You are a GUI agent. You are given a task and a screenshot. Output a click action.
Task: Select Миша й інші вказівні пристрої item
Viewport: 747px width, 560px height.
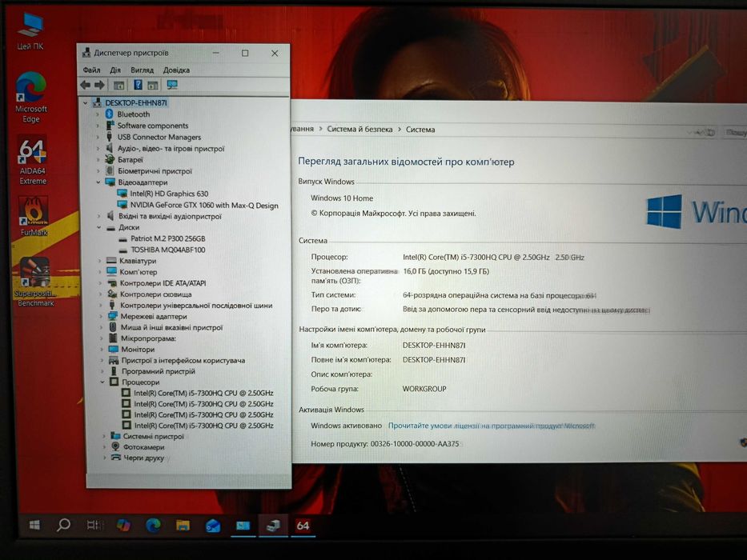tap(171, 328)
